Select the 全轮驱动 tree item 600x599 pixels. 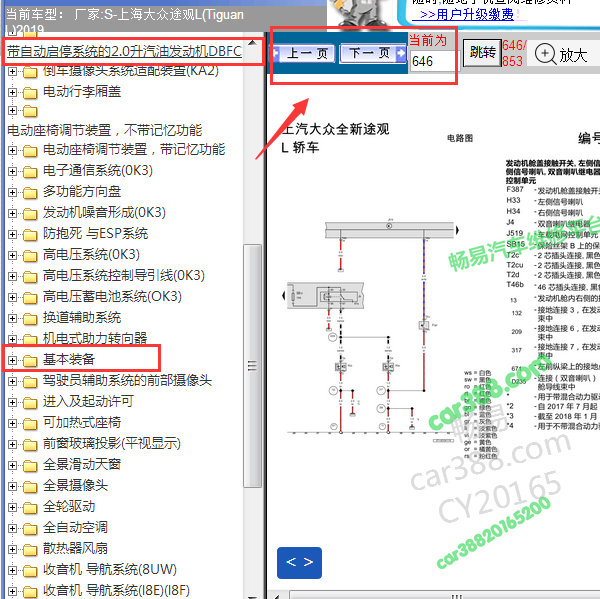coord(69,507)
